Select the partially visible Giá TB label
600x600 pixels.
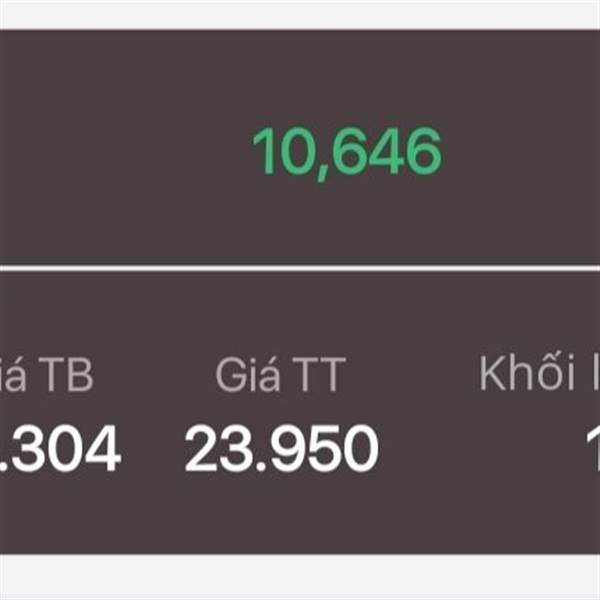[x=46, y=374]
